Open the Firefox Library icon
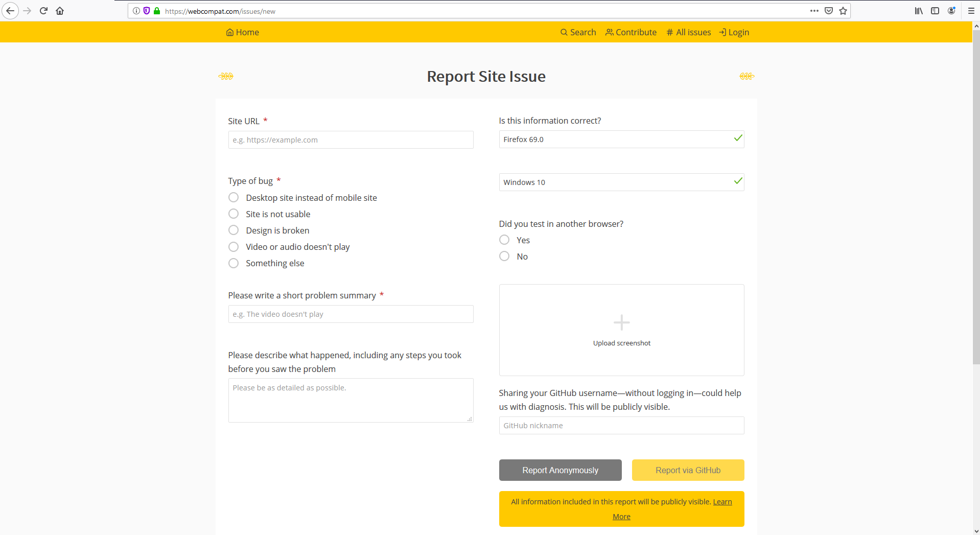The width and height of the screenshot is (980, 535). point(918,11)
